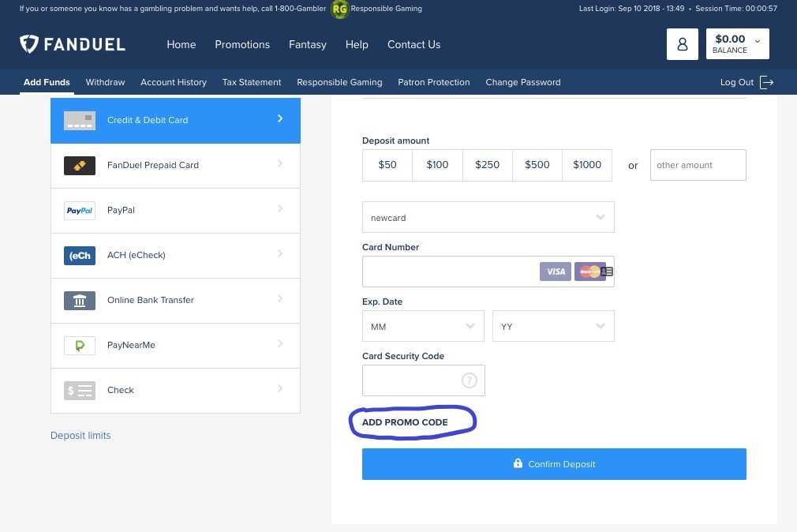Switch to the Add Funds tab
Screen dimensions: 797x532
click(x=47, y=82)
